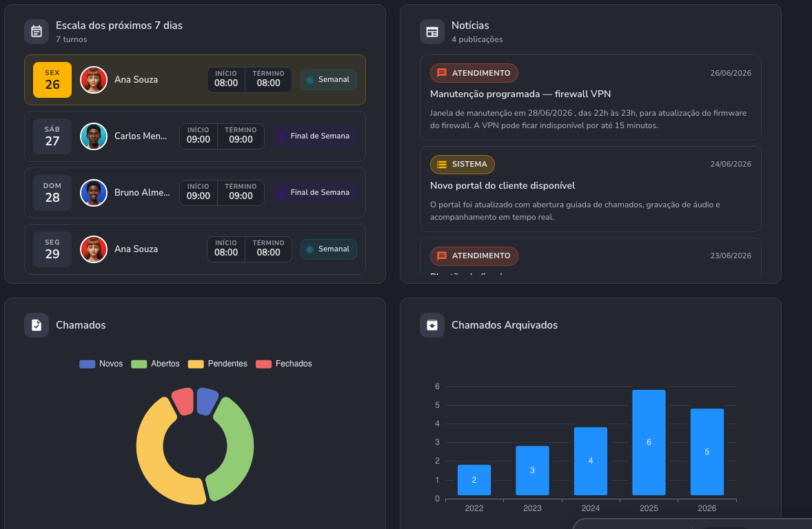Click the Chamados Arquivados title
Screen dimensions: 812x529
coord(505,325)
